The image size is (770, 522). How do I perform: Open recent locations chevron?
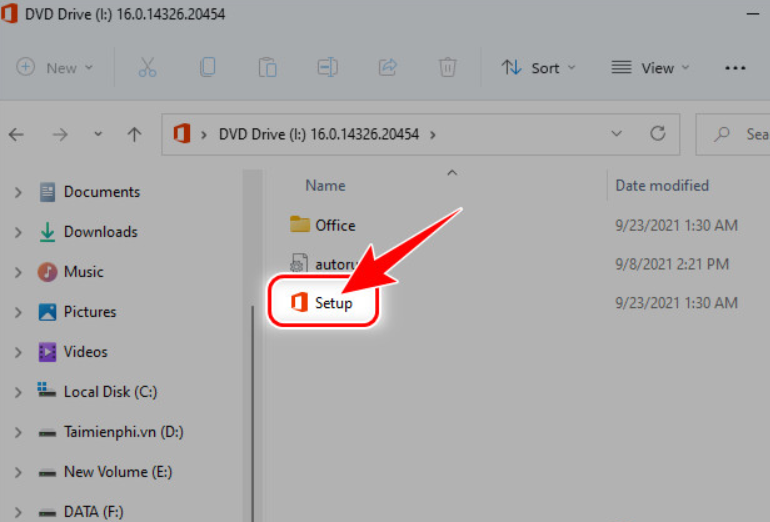(x=98, y=134)
